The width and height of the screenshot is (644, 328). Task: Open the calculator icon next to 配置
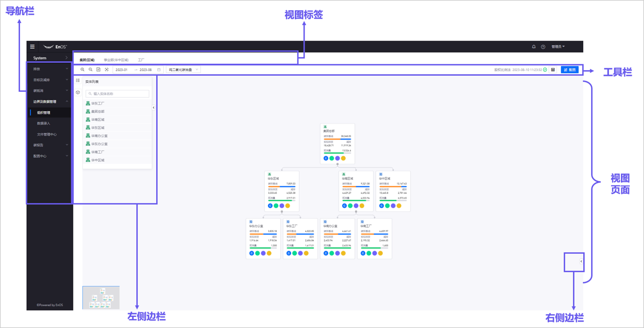[553, 70]
